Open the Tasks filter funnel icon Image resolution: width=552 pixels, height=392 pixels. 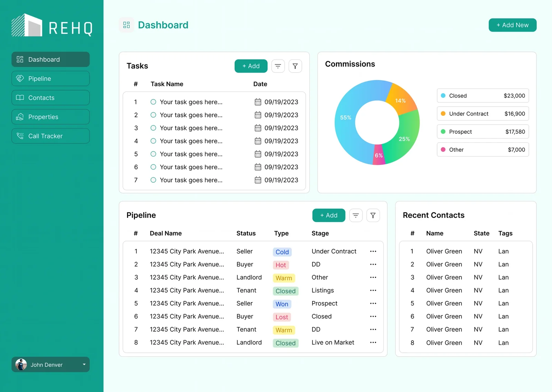tap(295, 66)
